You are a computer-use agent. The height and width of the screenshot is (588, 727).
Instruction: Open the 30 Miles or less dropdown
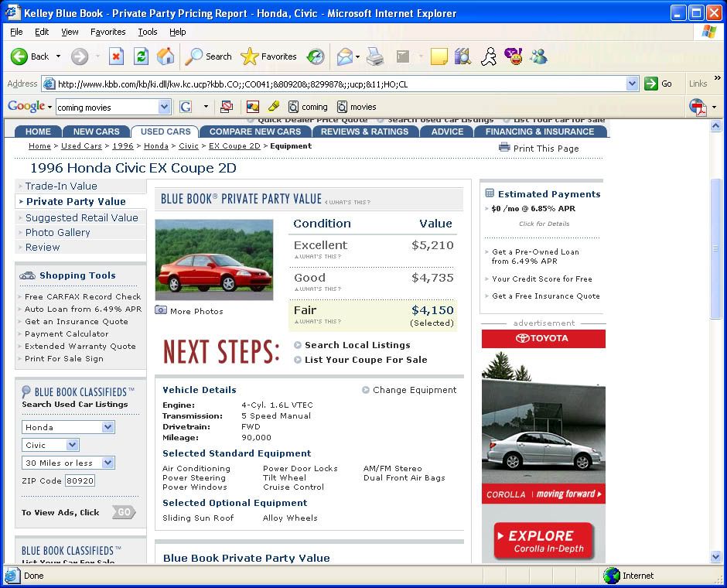tap(108, 463)
